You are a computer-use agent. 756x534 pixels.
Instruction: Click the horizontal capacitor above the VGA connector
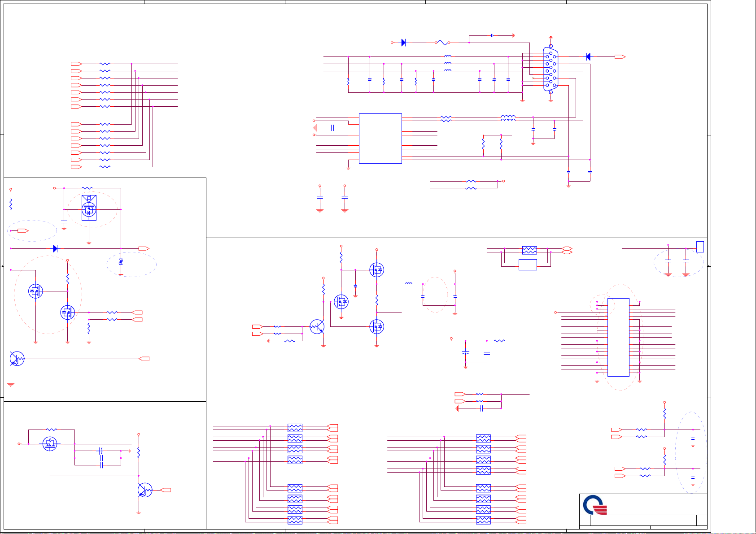coord(492,35)
